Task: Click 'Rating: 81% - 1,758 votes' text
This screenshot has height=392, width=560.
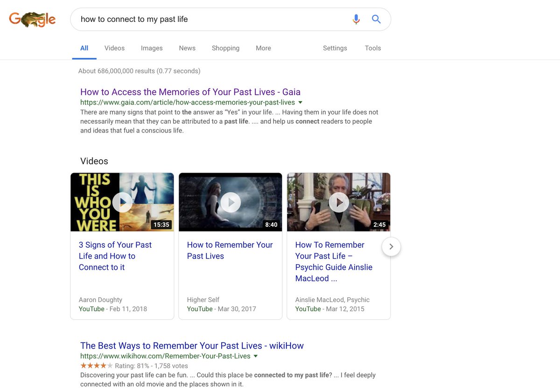Action: pos(152,366)
